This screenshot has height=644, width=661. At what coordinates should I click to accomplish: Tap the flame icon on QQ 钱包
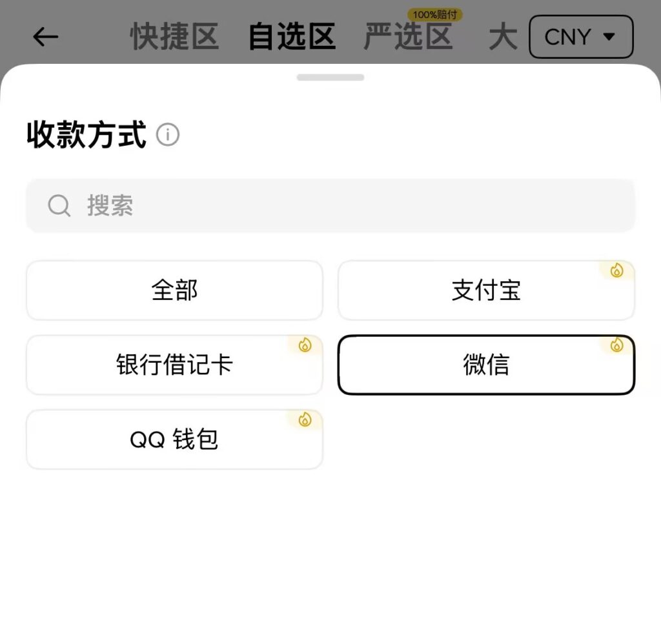pyautogui.click(x=305, y=420)
